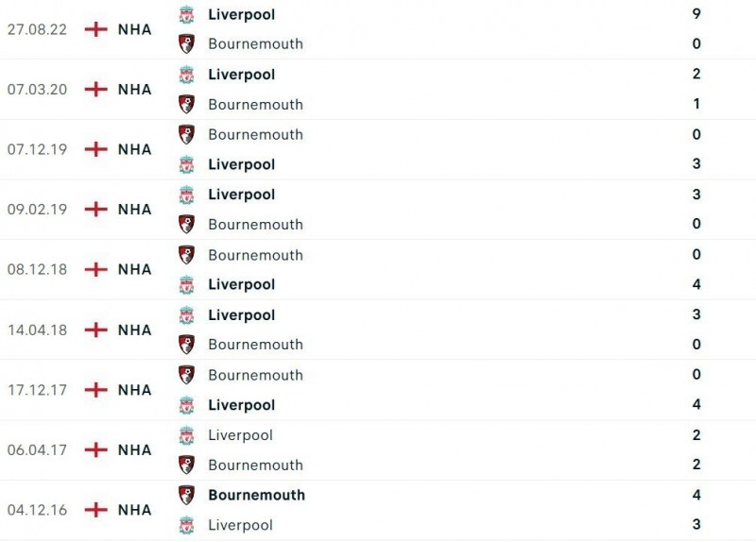Click the 07.12.19 match date
Viewport: 756px width, 542px height.
[x=37, y=149]
